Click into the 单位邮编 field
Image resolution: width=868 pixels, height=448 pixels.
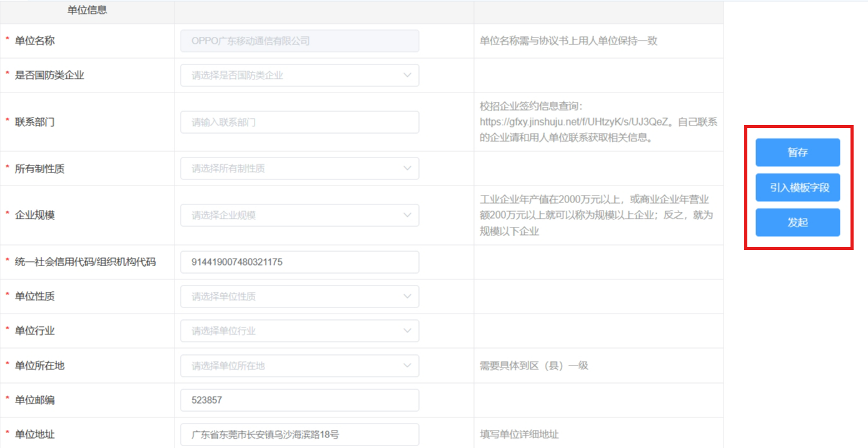300,400
